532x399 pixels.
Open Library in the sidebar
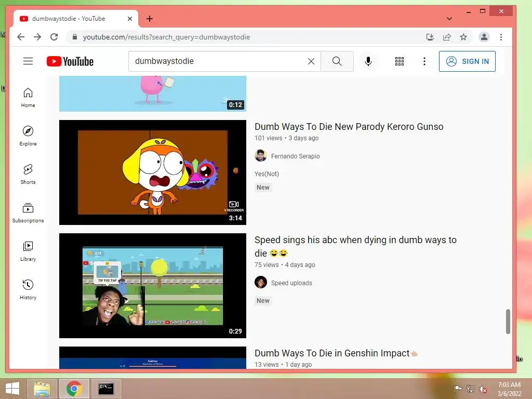coord(28,251)
